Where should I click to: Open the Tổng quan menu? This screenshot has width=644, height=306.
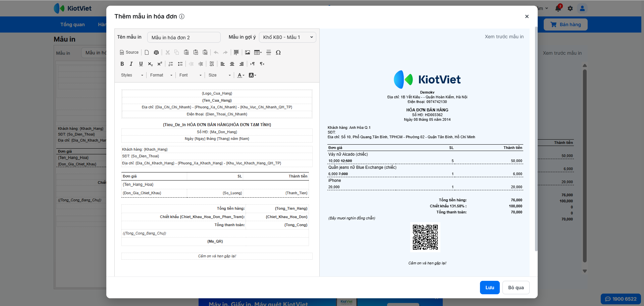pos(72,24)
